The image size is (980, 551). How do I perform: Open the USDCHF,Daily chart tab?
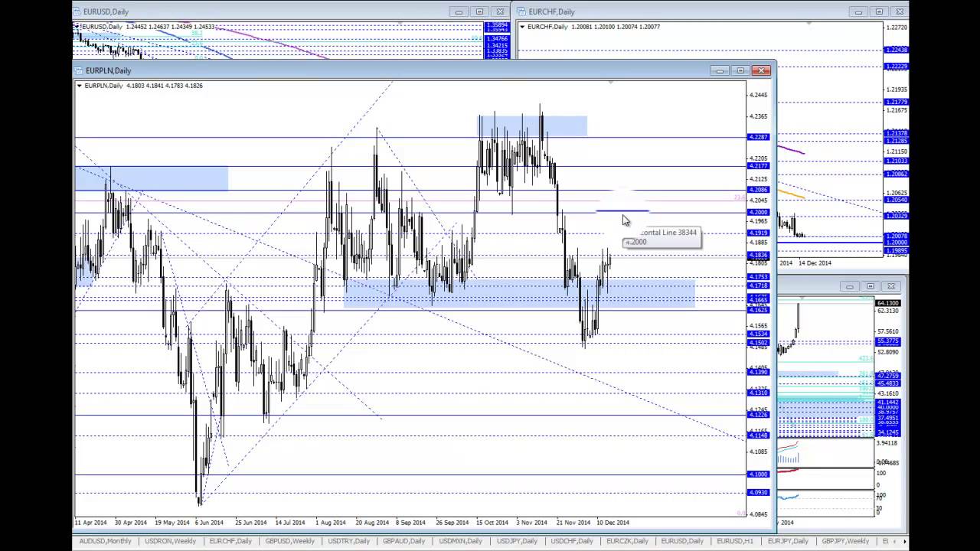tap(572, 541)
